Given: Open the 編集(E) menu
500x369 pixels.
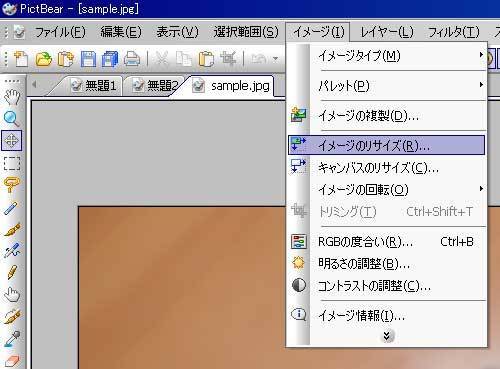Looking at the screenshot, I should (x=121, y=32).
